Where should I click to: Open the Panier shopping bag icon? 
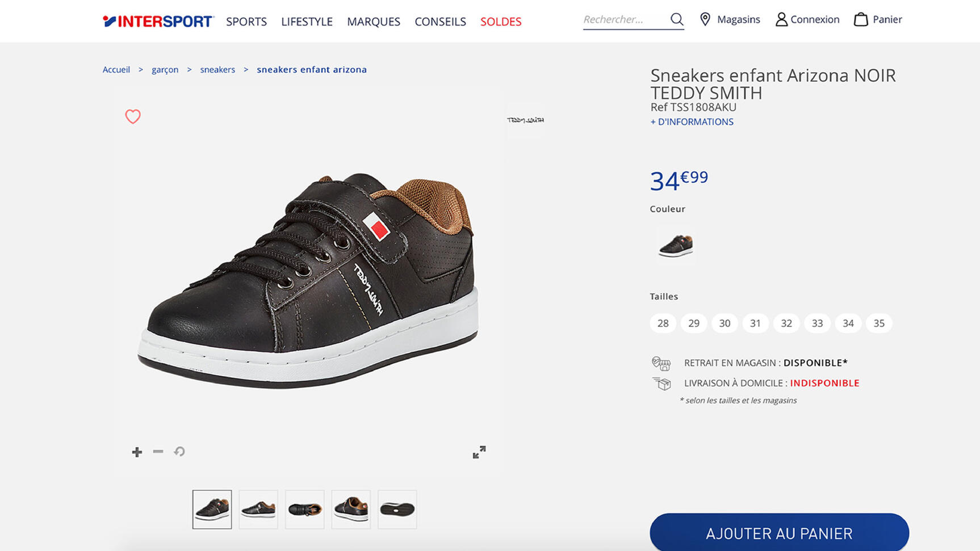861,19
